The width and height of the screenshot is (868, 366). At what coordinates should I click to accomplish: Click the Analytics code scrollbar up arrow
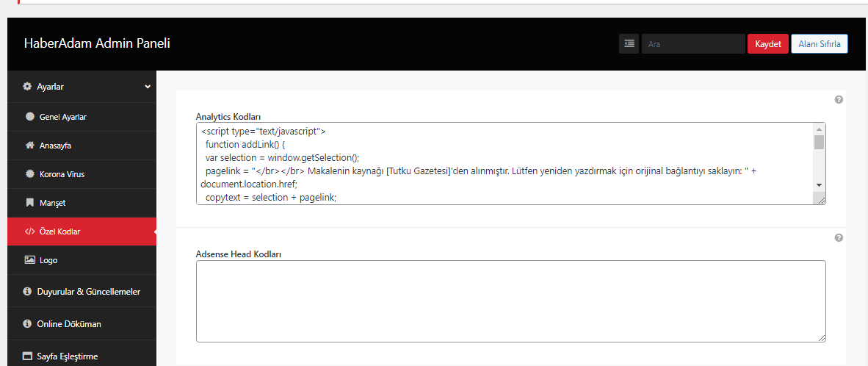(x=819, y=129)
